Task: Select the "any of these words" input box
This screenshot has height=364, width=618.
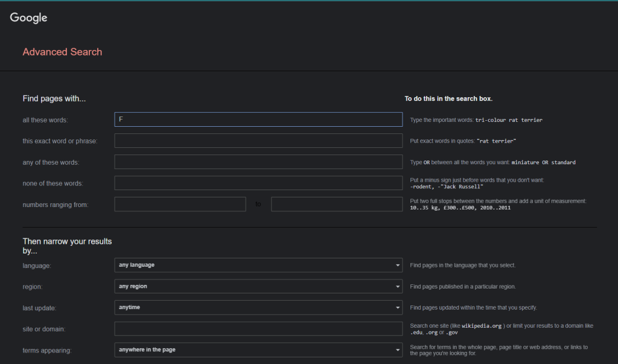Action: (x=258, y=162)
